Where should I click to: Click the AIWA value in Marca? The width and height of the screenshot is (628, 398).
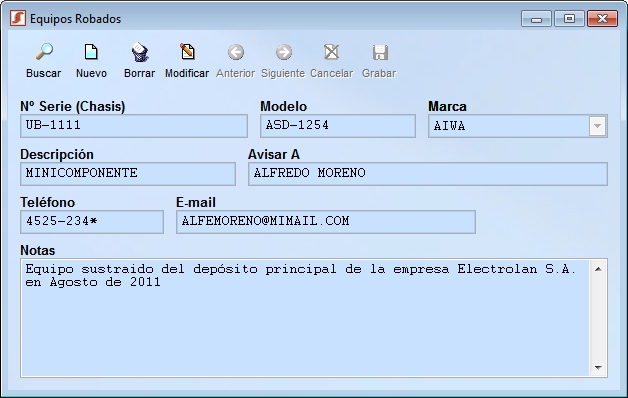(449, 126)
